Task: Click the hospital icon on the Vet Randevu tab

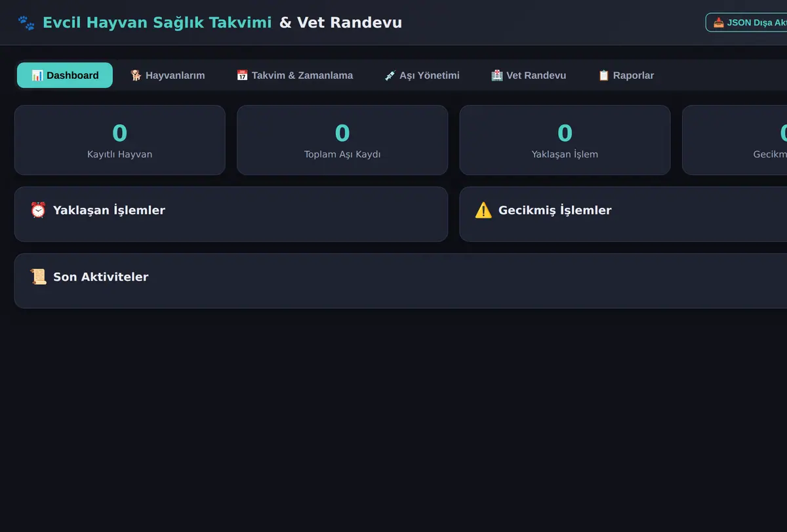Action: pos(497,75)
